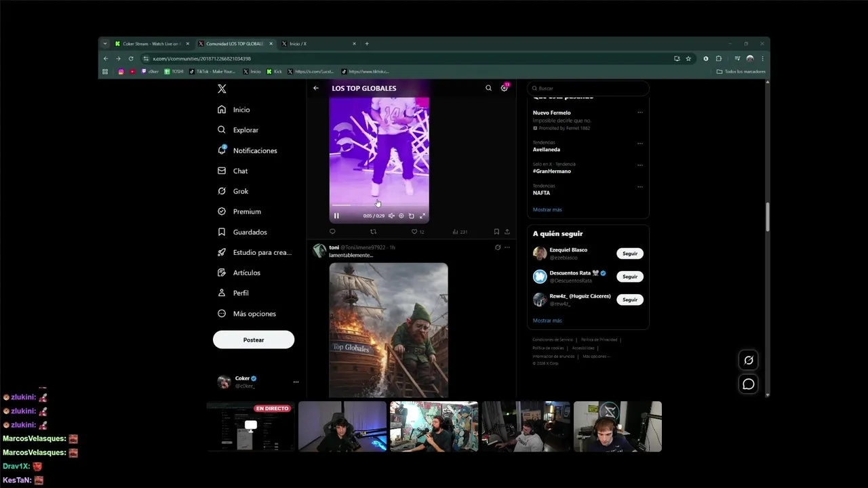Open the floating chat messages button

point(749,384)
